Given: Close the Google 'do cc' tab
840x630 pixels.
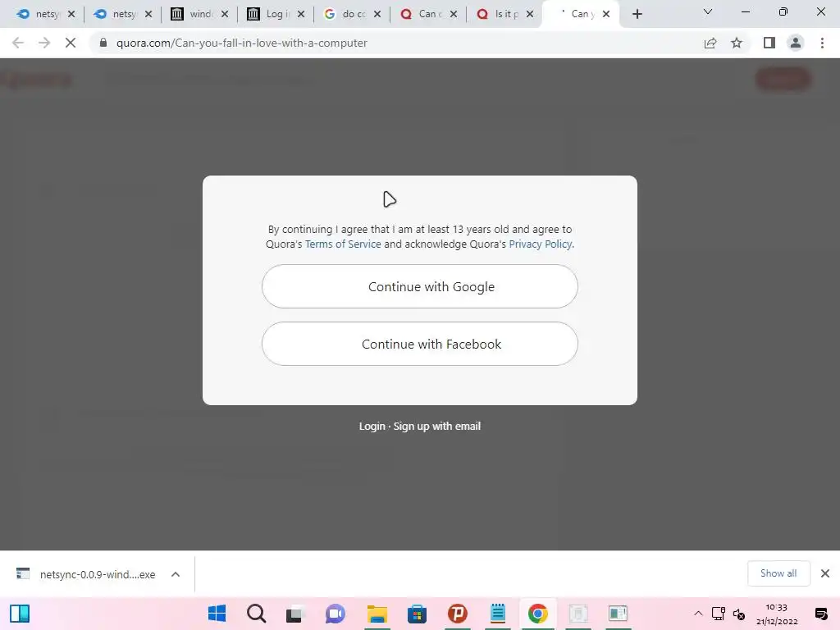Looking at the screenshot, I should [x=377, y=14].
